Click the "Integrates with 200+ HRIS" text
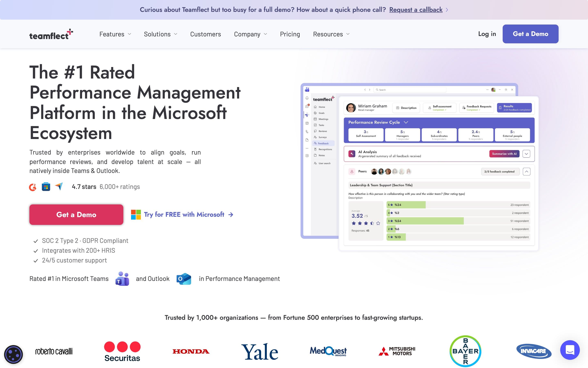The height and width of the screenshot is (368, 588). 78,250
